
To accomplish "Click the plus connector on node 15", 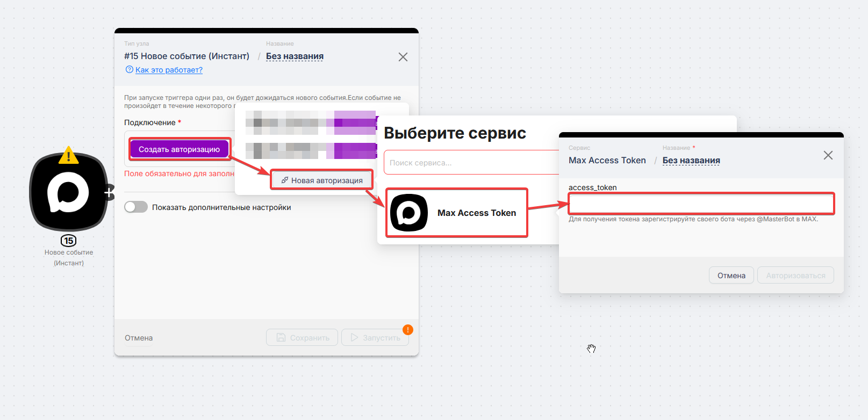I will click(x=109, y=192).
